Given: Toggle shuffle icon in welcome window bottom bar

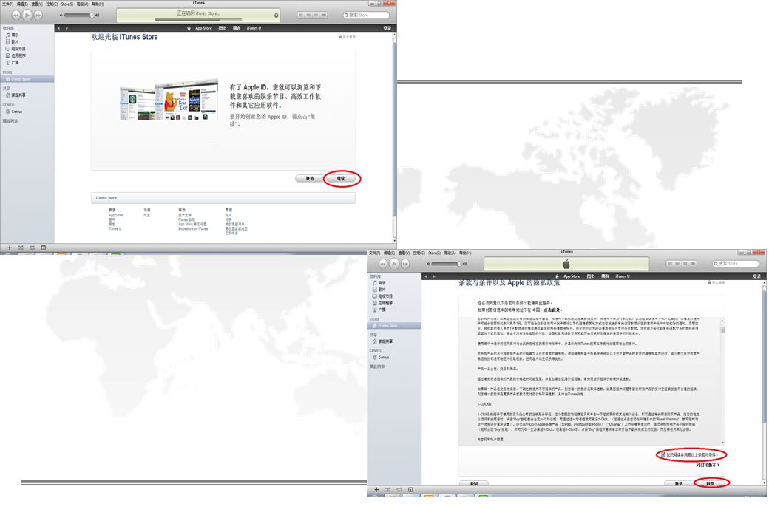Looking at the screenshot, I should tap(21, 248).
